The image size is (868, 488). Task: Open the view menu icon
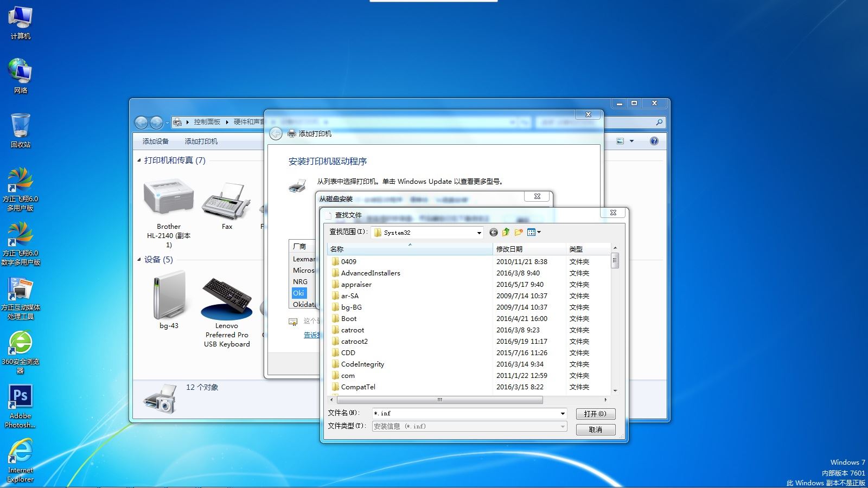tap(534, 233)
